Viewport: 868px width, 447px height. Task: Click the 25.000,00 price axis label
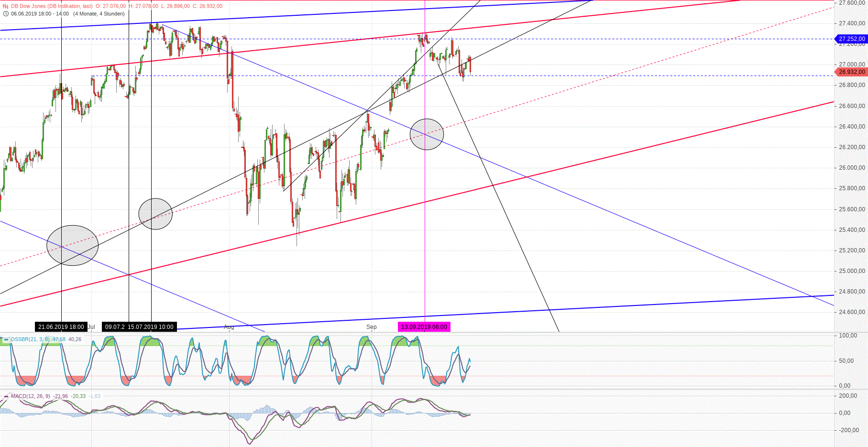[x=852, y=271]
